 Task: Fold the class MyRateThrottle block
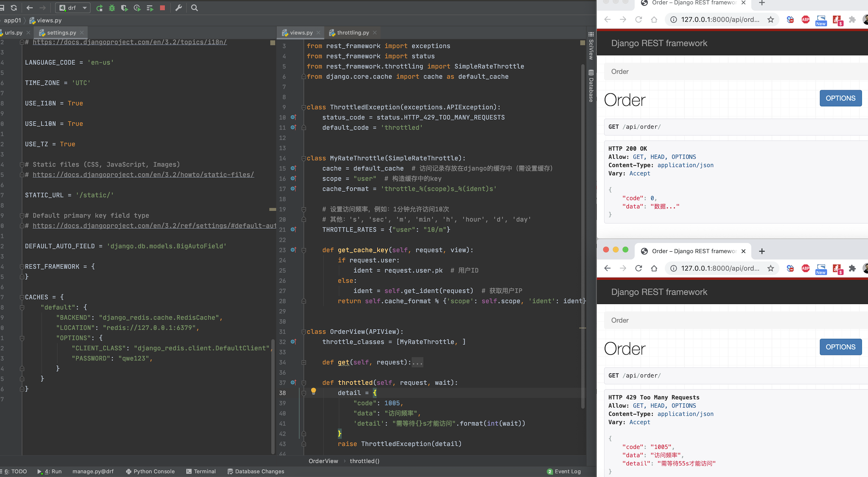pos(304,158)
